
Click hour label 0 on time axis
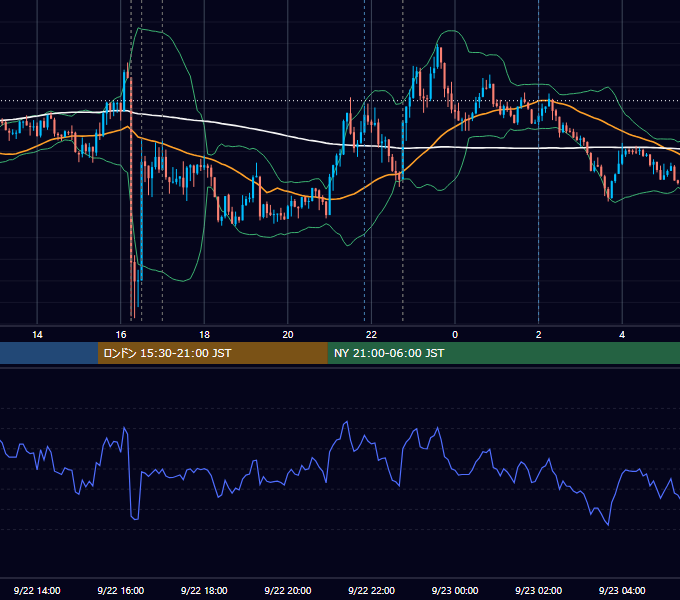[455, 335]
